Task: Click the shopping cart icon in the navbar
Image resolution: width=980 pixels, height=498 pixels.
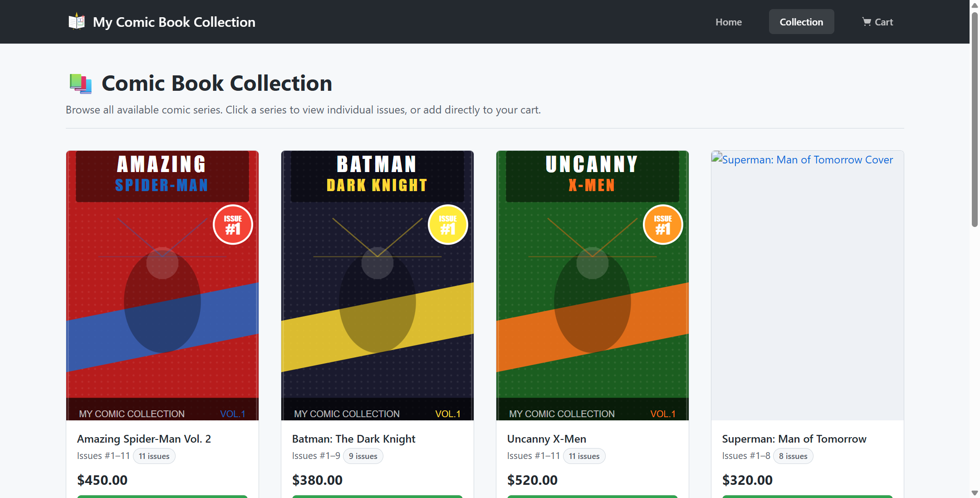Action: click(866, 22)
